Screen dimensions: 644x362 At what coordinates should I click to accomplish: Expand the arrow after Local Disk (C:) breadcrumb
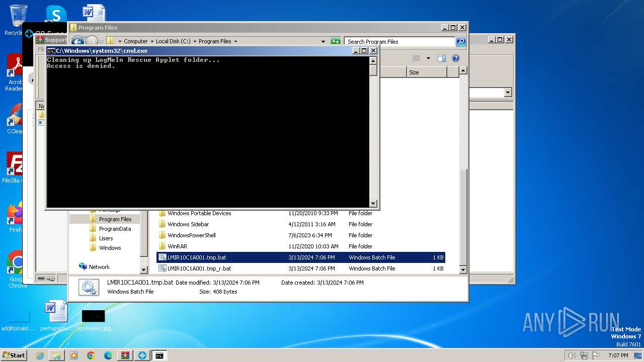[x=195, y=41]
